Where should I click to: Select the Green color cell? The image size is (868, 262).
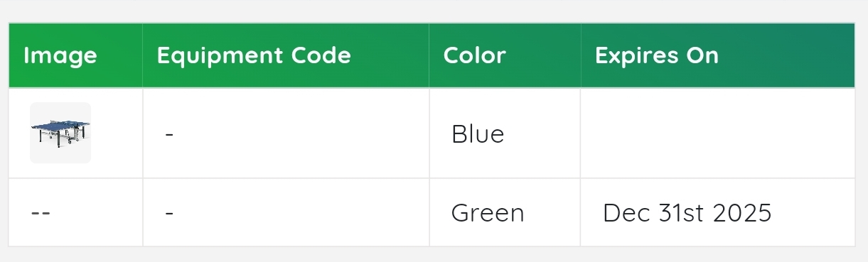pyautogui.click(x=488, y=213)
